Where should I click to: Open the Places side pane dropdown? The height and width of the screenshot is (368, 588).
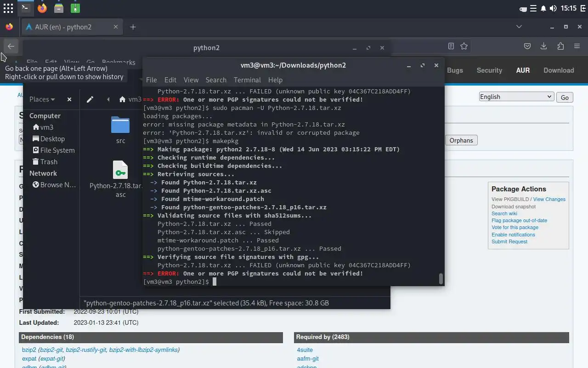42,99
